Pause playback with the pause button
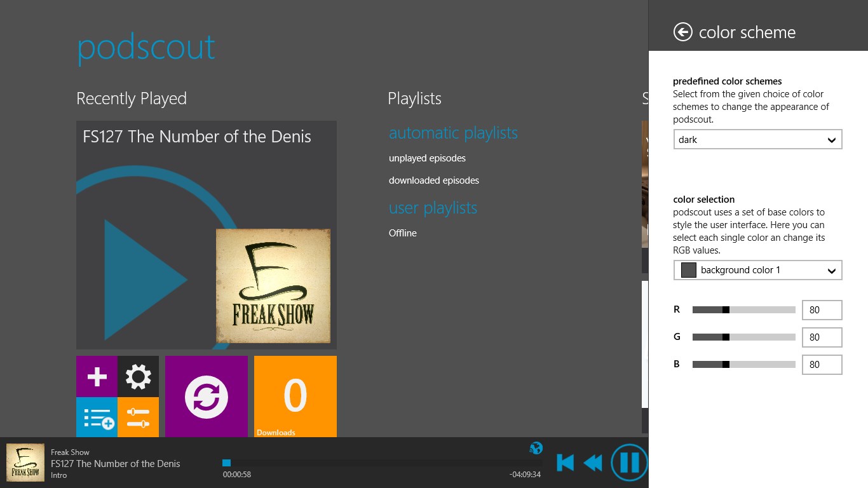The image size is (868, 488). click(629, 463)
